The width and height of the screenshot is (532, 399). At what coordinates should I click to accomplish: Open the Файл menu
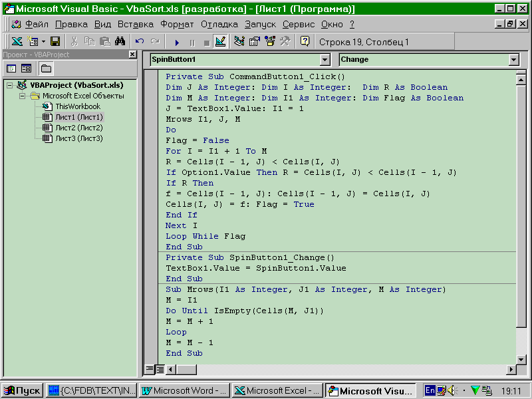pos(37,25)
